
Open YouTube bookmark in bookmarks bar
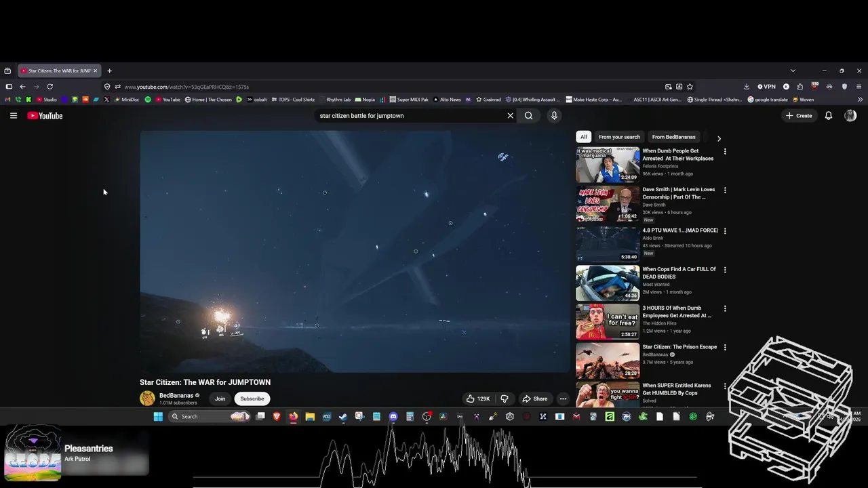pos(167,100)
